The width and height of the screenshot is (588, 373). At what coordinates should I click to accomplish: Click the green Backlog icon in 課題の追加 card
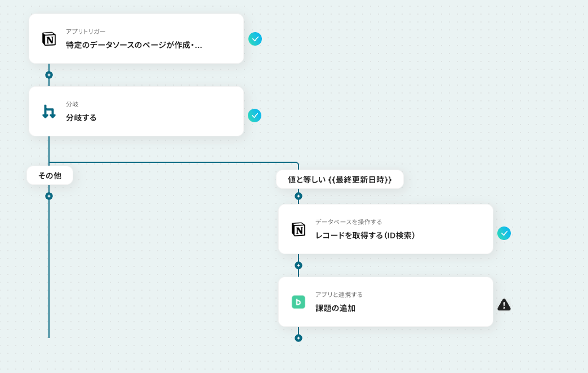[299, 302]
